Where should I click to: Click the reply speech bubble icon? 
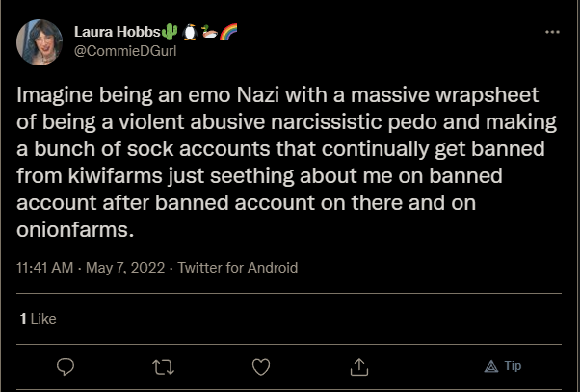[66, 366]
